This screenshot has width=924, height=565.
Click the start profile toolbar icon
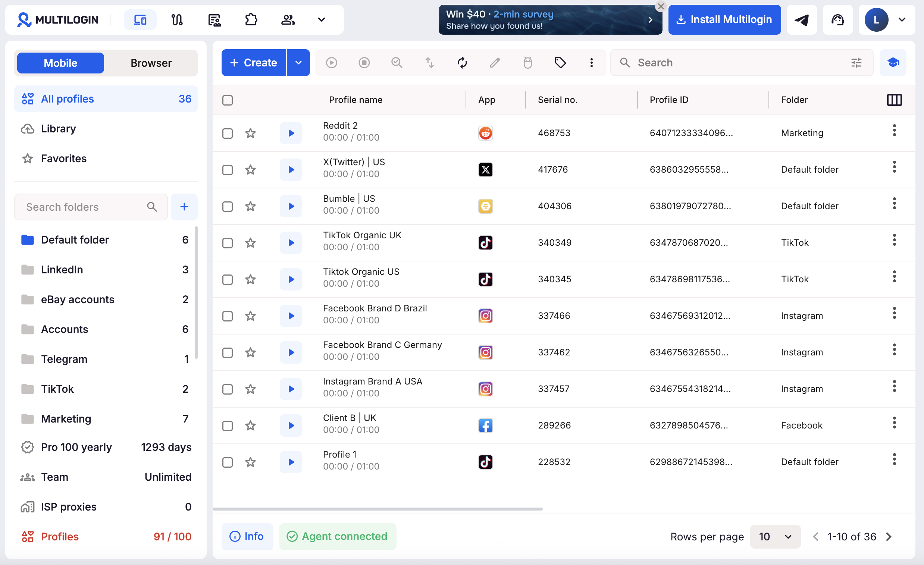[331, 63]
